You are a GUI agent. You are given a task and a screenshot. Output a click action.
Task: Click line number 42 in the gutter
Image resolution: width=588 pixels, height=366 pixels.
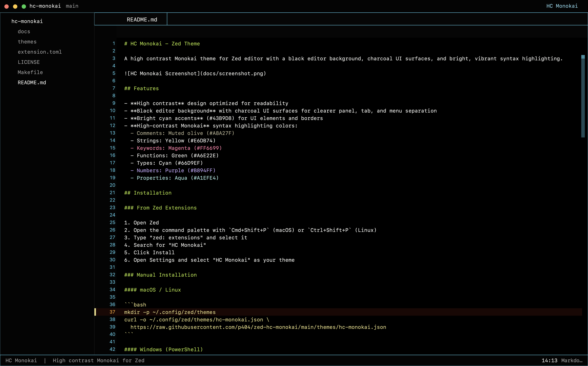(112, 349)
